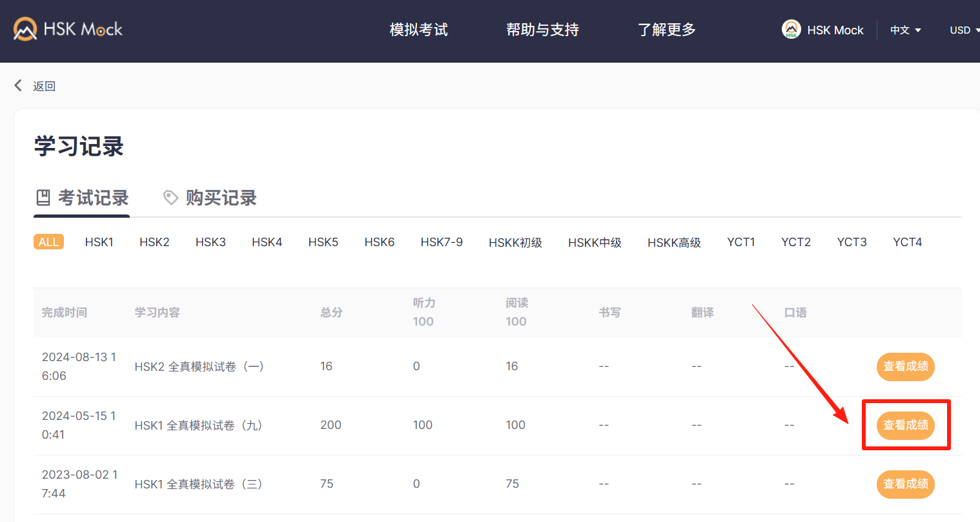Filter records by HSK1
980x522 pixels.
tap(99, 242)
